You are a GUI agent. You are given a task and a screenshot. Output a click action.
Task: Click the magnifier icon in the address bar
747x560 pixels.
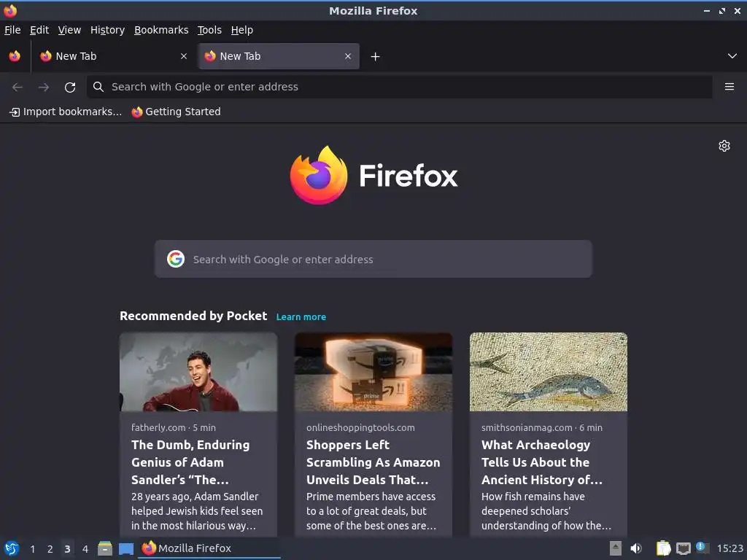click(x=98, y=87)
